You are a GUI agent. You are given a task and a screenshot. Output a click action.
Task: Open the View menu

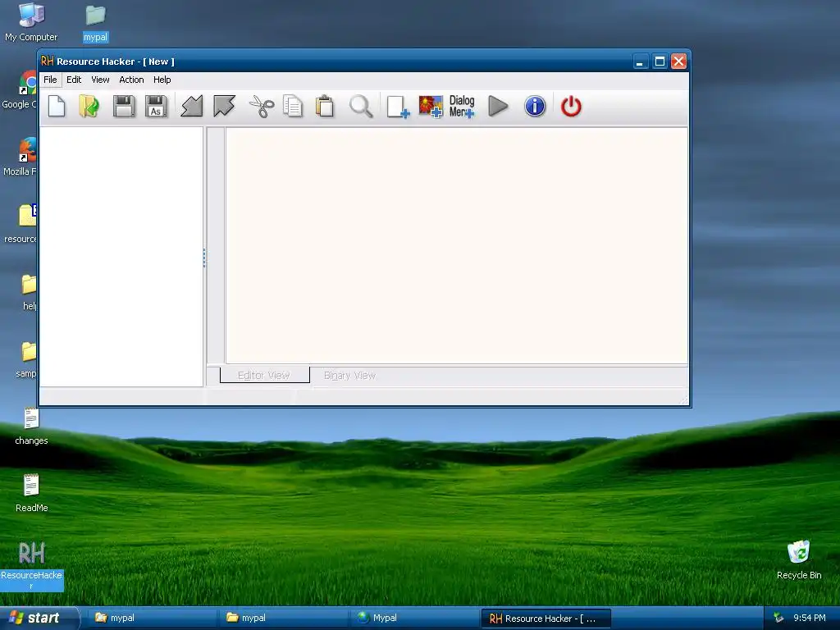point(100,80)
